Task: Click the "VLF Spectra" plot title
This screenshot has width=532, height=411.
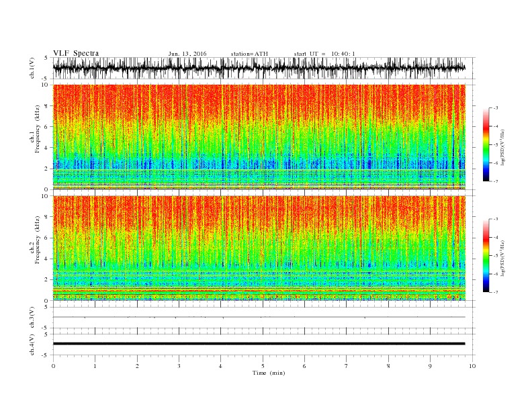Action: (x=76, y=53)
